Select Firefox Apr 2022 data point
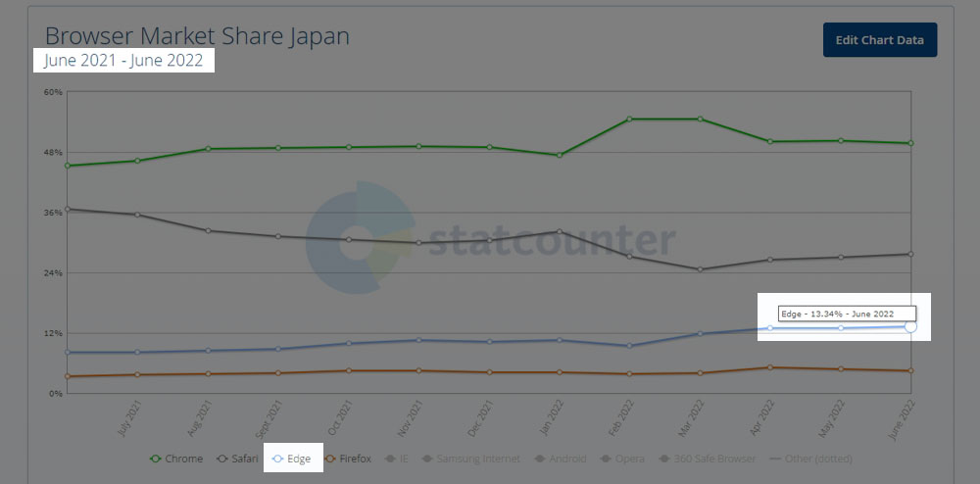Screen dimensions: 980x484 (770, 367)
